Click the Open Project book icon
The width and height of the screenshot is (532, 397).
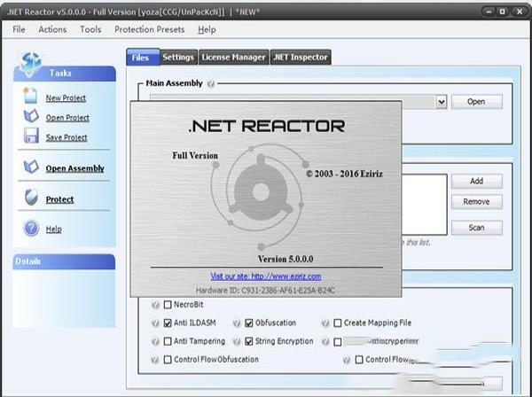tap(31, 116)
